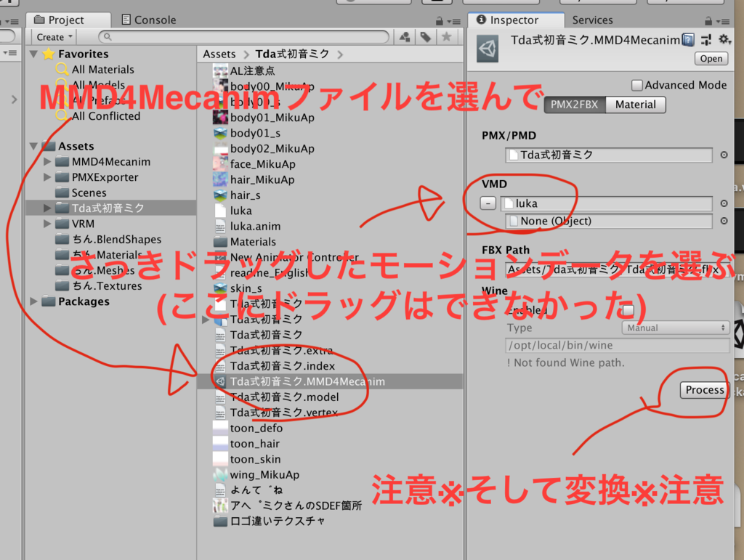Viewport: 744px width, 560px height.
Task: Click the None (Object) picker circle
Action: (x=724, y=221)
